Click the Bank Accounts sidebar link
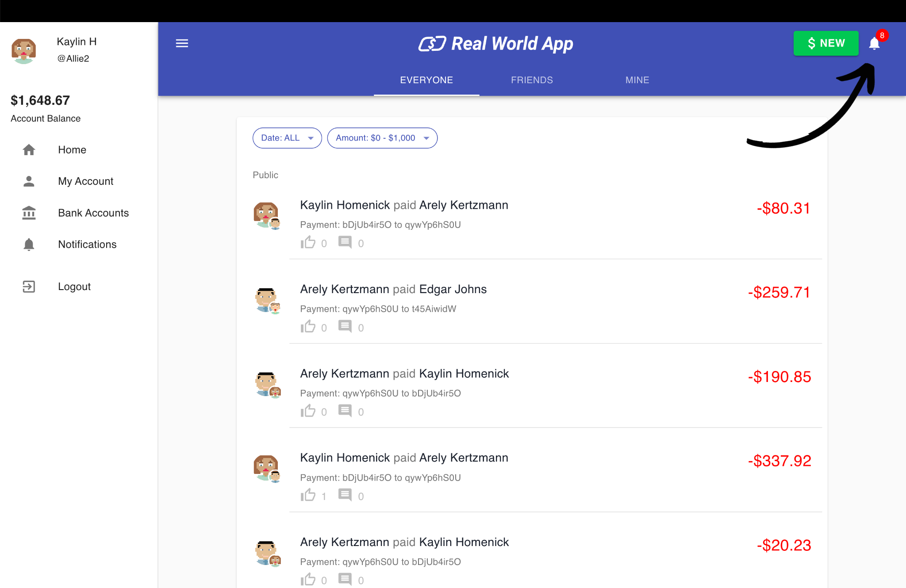 [92, 213]
